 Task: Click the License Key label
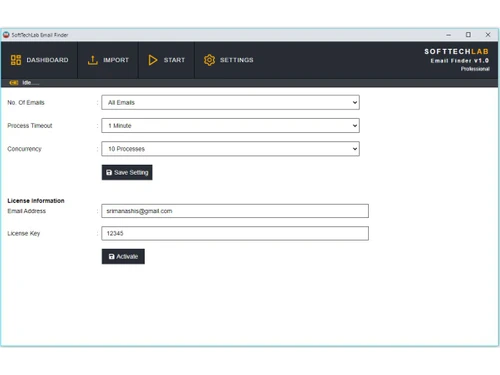coord(24,233)
